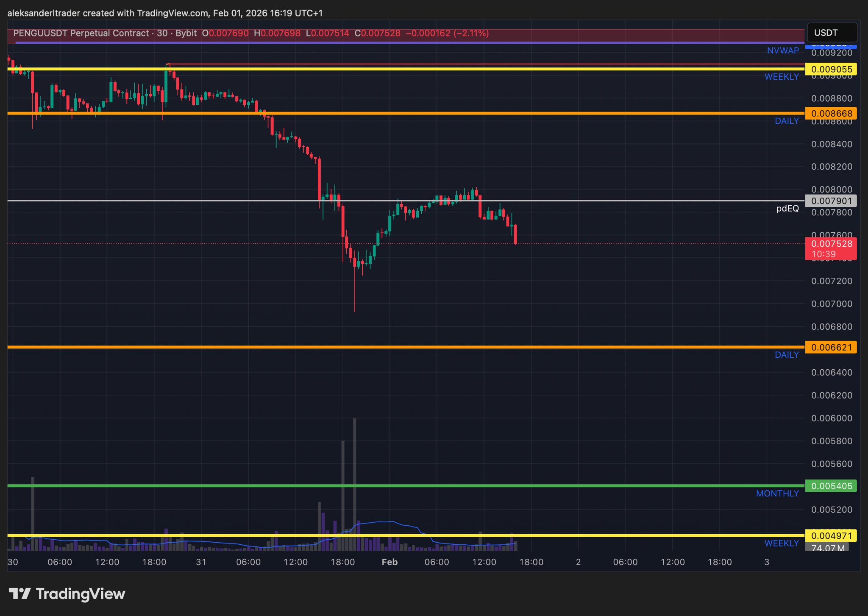The height and width of the screenshot is (616, 868).
Task: Click the 31 date marker on time axis
Action: coord(201,562)
